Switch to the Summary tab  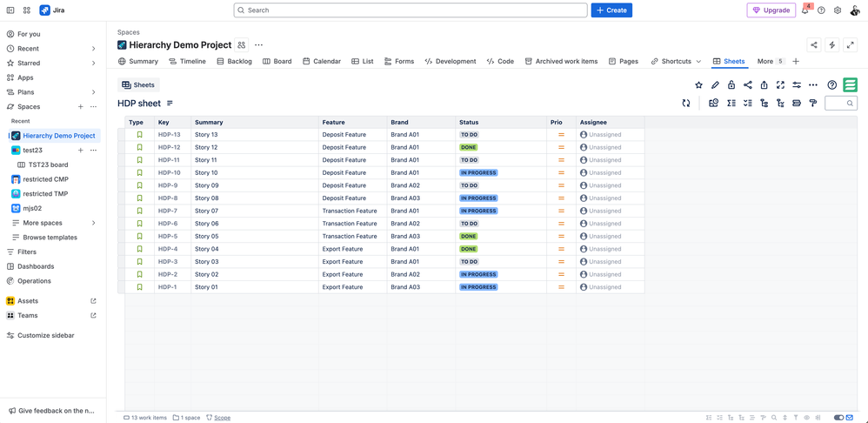(138, 62)
